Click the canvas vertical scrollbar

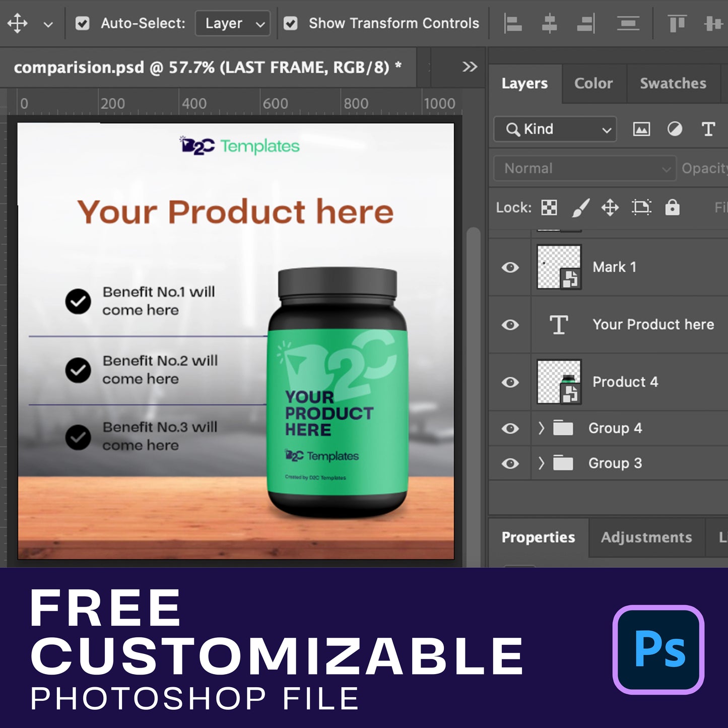tap(473, 353)
